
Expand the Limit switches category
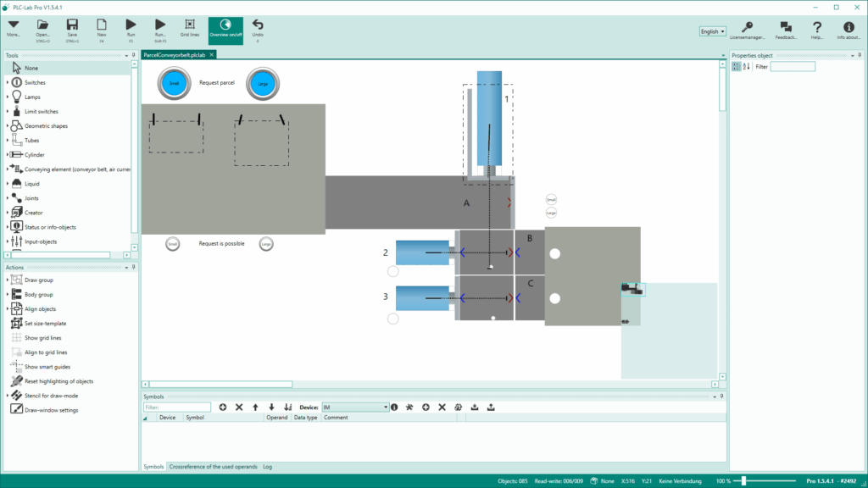pos(8,111)
